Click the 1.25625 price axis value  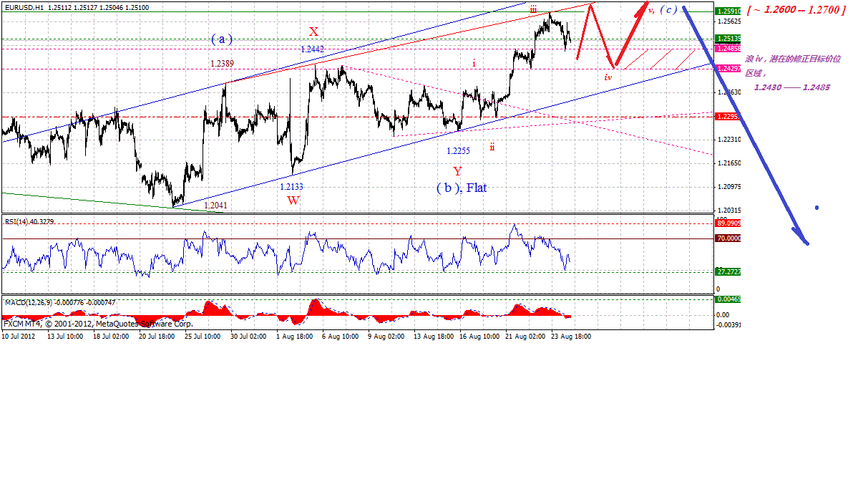(x=728, y=21)
